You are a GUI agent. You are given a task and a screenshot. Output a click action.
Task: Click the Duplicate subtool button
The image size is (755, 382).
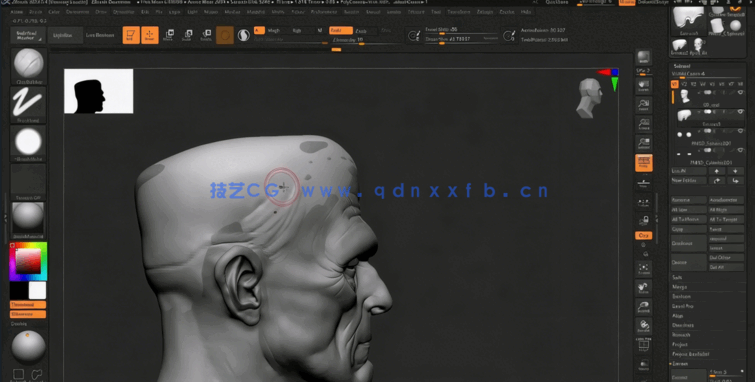tap(688, 243)
